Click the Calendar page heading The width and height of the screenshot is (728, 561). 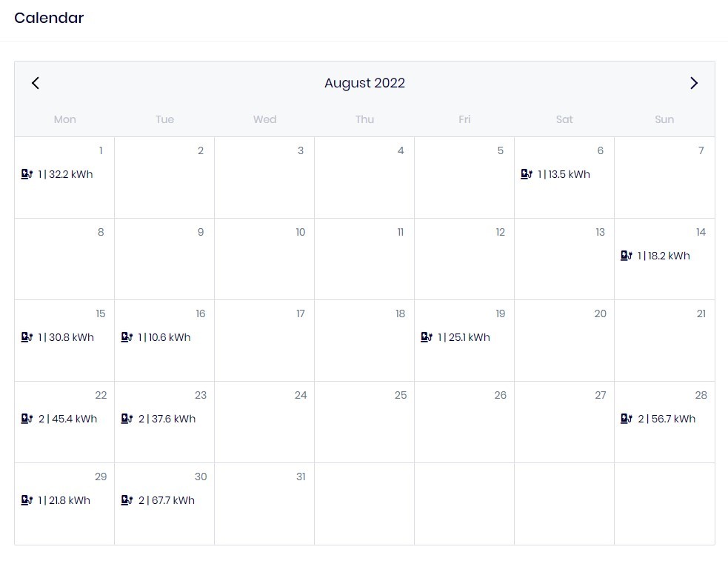pyautogui.click(x=49, y=18)
